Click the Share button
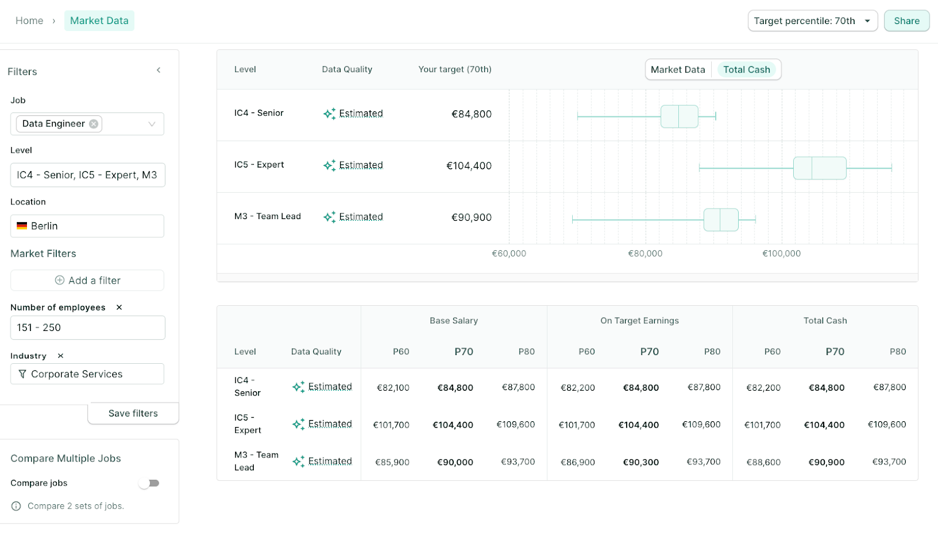The image size is (938, 560). tap(906, 21)
